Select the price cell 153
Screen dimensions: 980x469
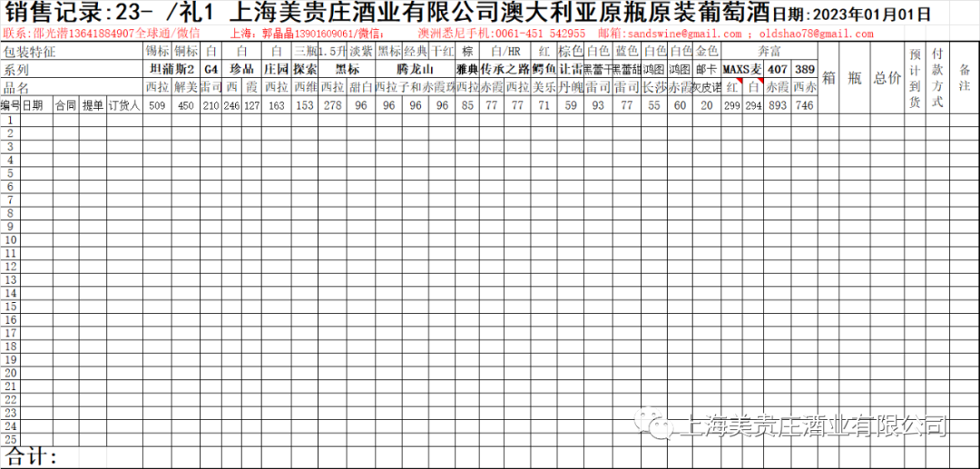[x=304, y=105]
